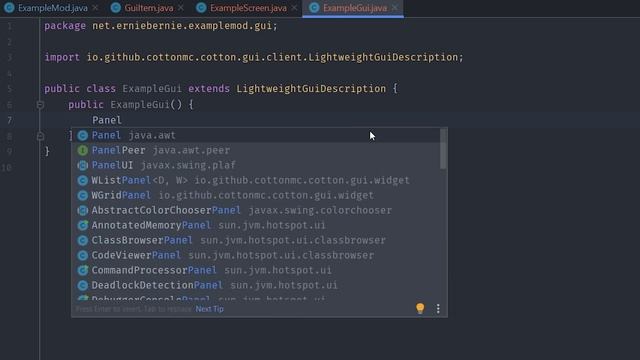
Task: Click the icon beside CommandProcessorPanel
Action: tap(83, 270)
